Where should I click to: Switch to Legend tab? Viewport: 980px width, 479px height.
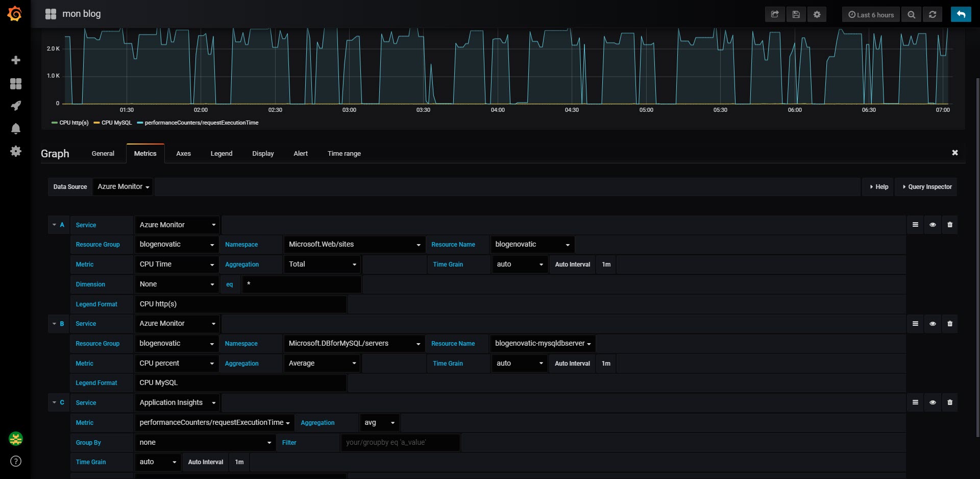(x=222, y=154)
